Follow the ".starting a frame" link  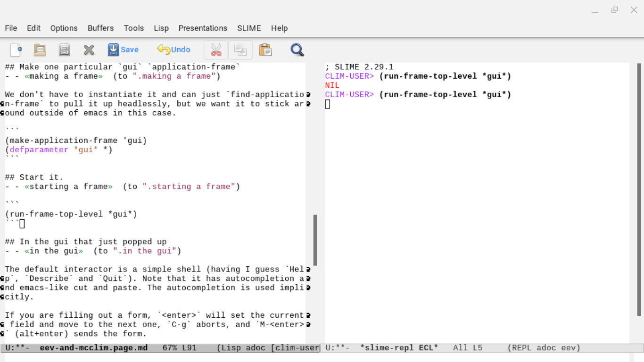[x=189, y=187]
